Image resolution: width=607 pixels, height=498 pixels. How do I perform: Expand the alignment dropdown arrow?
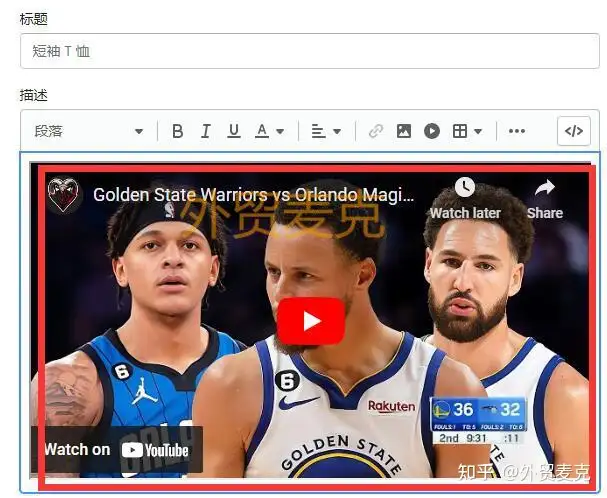pyautogui.click(x=337, y=132)
